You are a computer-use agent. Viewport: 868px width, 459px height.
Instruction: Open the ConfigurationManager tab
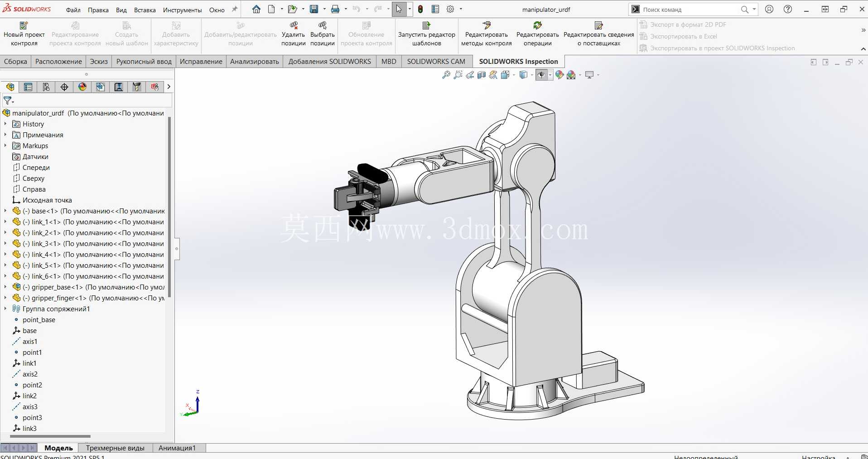click(46, 87)
